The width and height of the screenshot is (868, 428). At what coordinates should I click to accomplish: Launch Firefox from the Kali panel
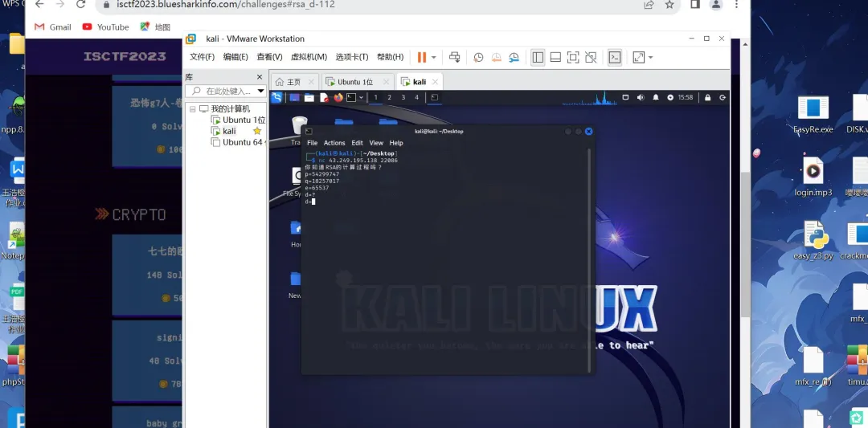(x=338, y=97)
